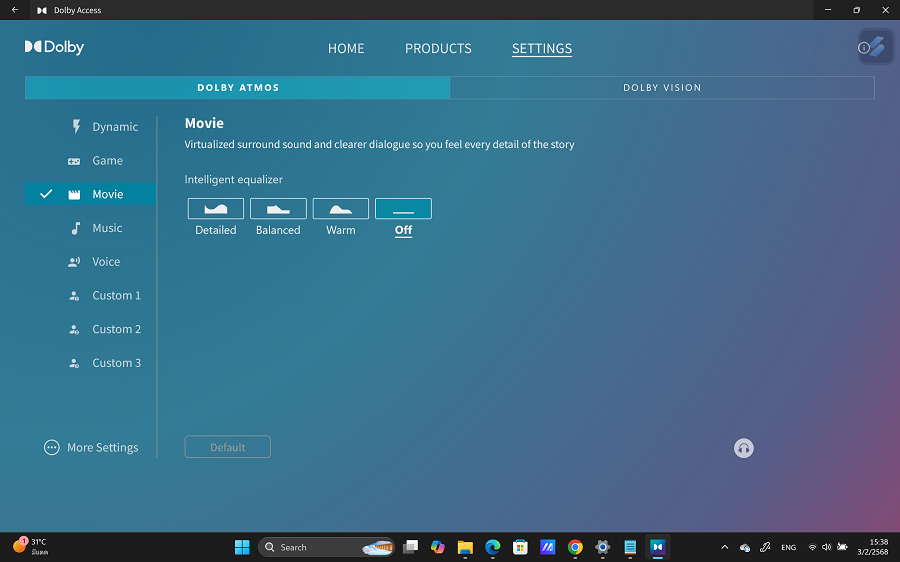Viewport: 900px width, 562px height.
Task: Open the Products menu
Action: coord(438,48)
